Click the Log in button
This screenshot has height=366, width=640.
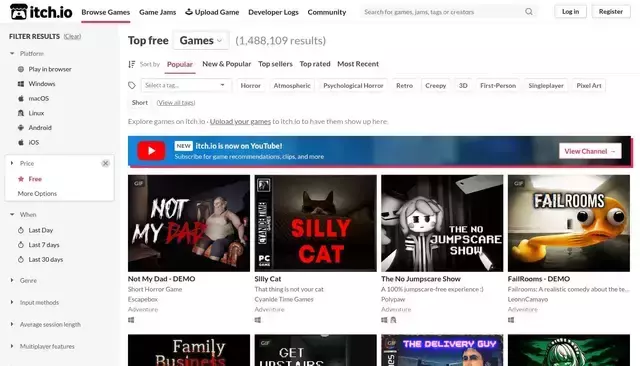pos(570,11)
